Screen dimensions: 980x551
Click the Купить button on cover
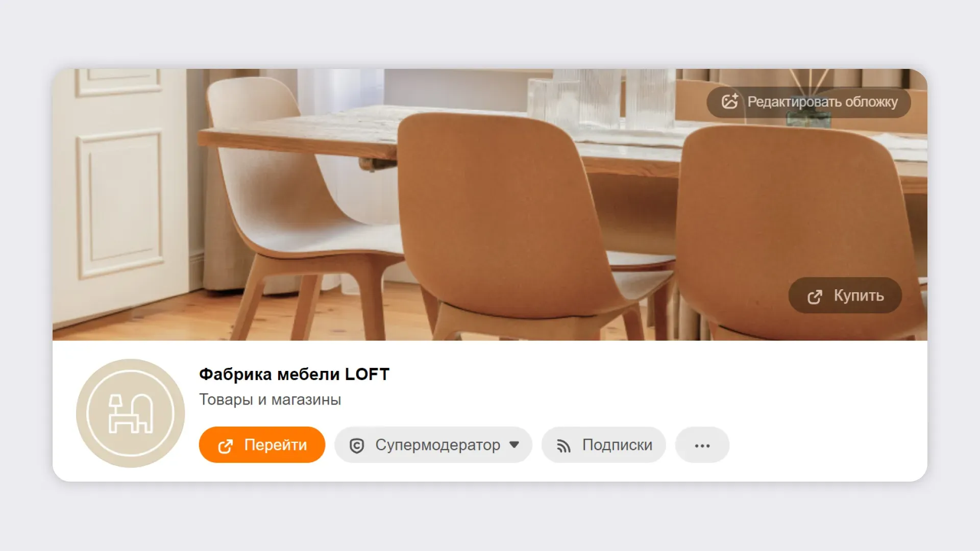[845, 295]
